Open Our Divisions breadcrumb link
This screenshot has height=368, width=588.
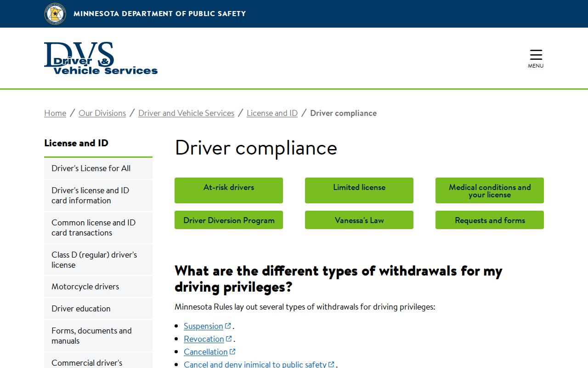(x=102, y=113)
